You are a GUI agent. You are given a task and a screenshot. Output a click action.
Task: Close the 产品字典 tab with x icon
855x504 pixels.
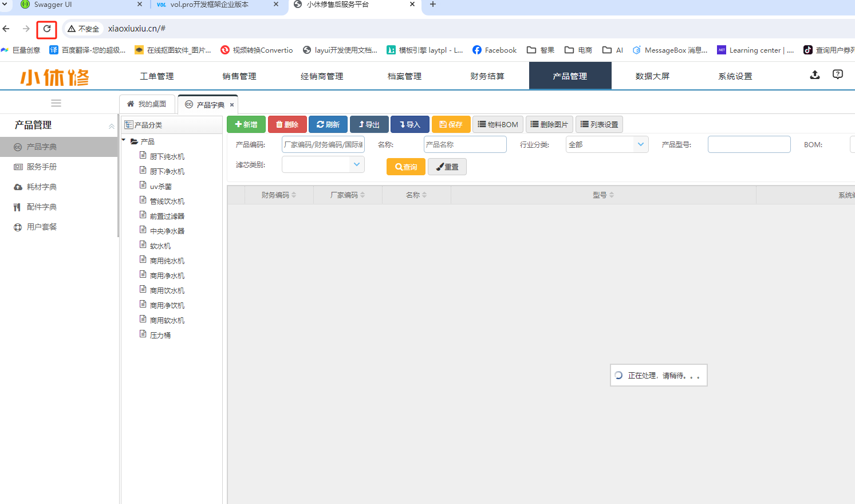coord(232,105)
